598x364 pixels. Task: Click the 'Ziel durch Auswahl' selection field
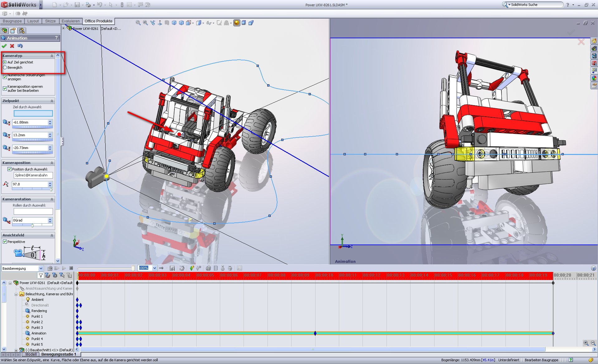tap(33, 113)
